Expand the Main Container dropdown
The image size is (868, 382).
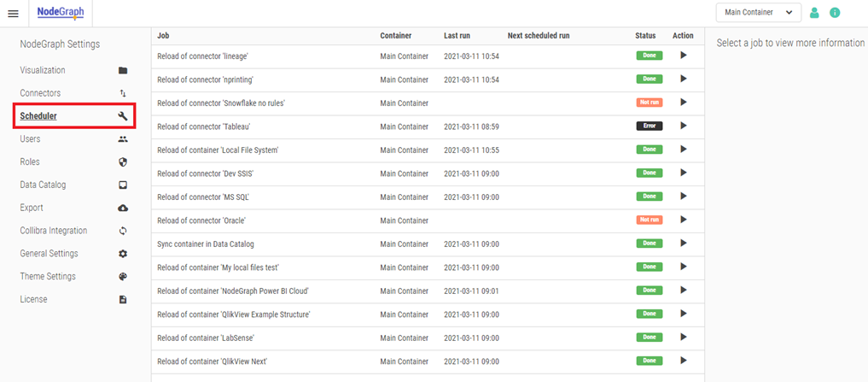[x=758, y=13]
